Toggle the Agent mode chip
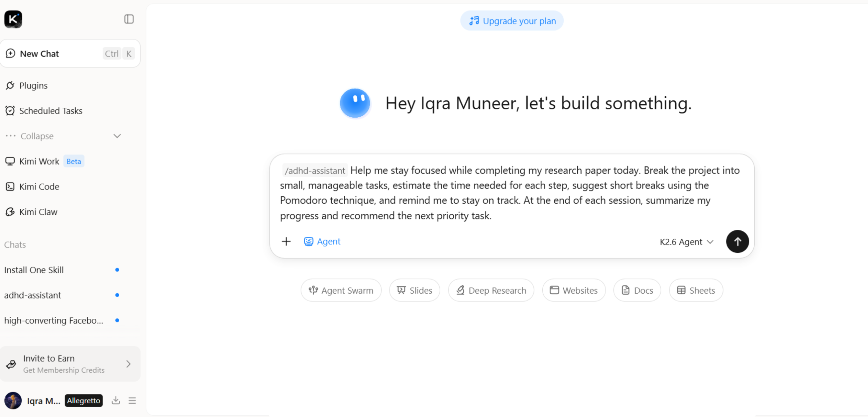Screen dimensions: 868x417 [x=322, y=241]
